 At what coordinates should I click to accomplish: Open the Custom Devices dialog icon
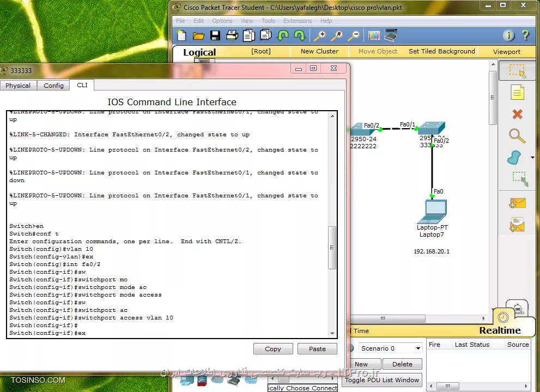pyautogui.click(x=391, y=35)
